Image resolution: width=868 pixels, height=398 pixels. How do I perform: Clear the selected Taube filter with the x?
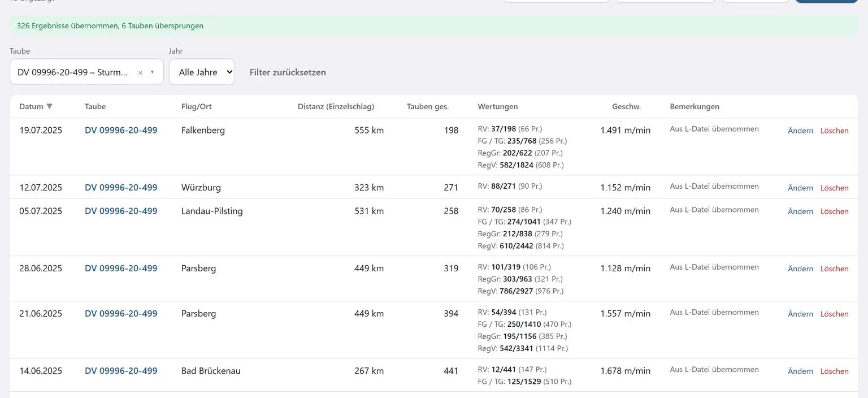click(x=140, y=72)
